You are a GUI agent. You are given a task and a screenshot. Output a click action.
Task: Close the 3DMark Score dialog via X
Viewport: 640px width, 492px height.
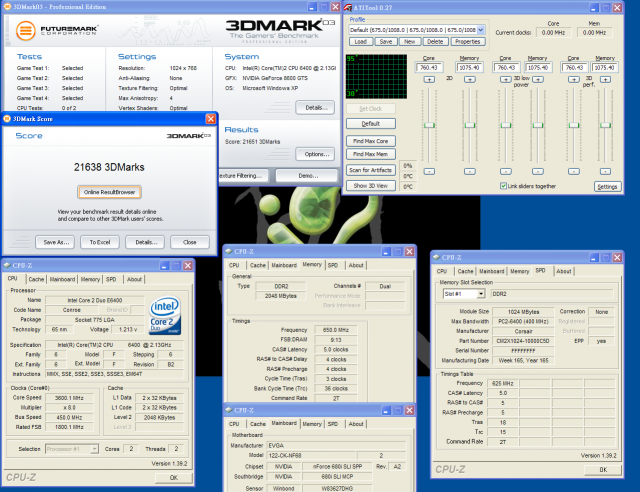(x=210, y=119)
